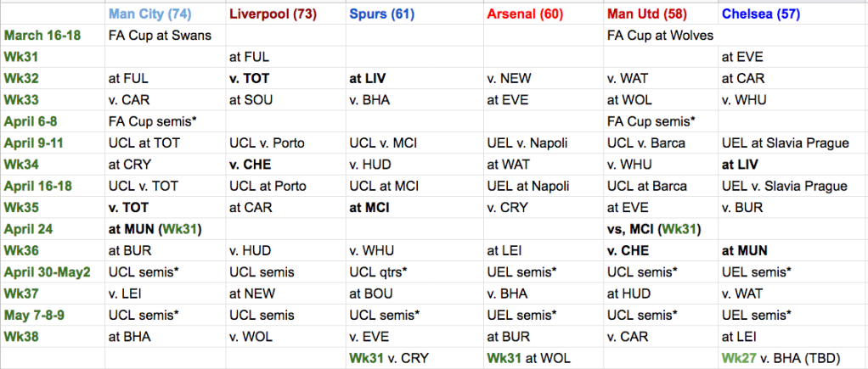Click the bold v. TOT cell in Wk32
The height and width of the screenshot is (369, 868).
(286, 79)
